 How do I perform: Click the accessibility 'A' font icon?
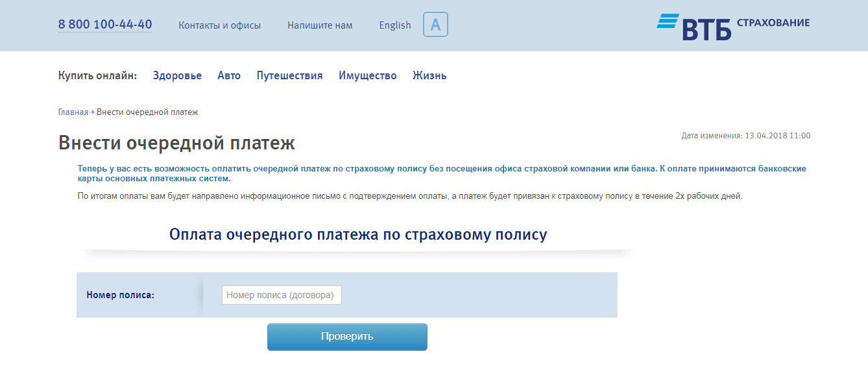point(435,25)
